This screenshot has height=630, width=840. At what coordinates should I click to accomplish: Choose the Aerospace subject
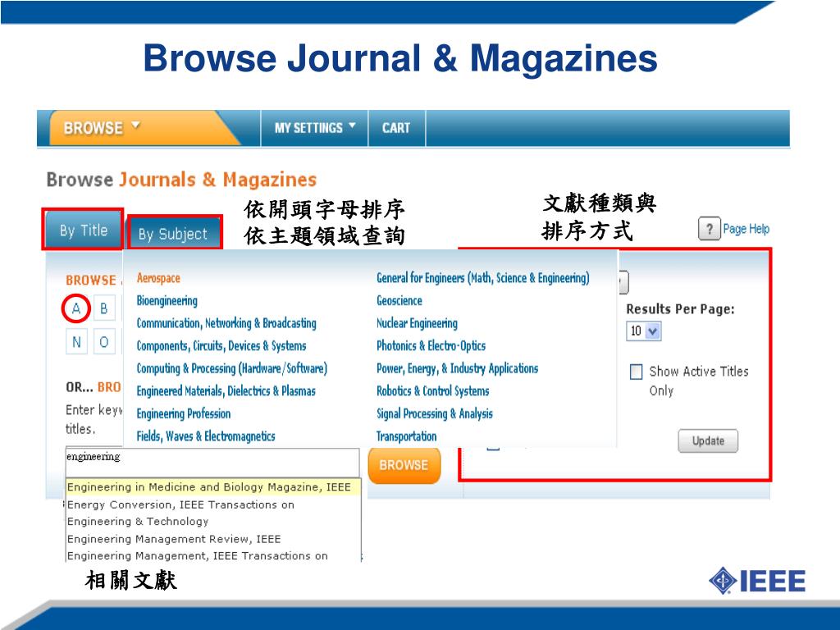pos(158,278)
